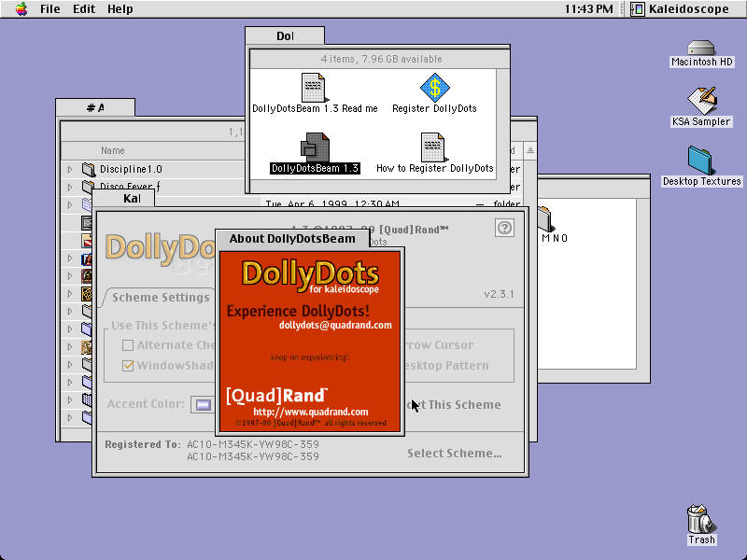747x560 pixels.
Task: Click the Kaleidoscope application menu icon
Action: click(638, 8)
